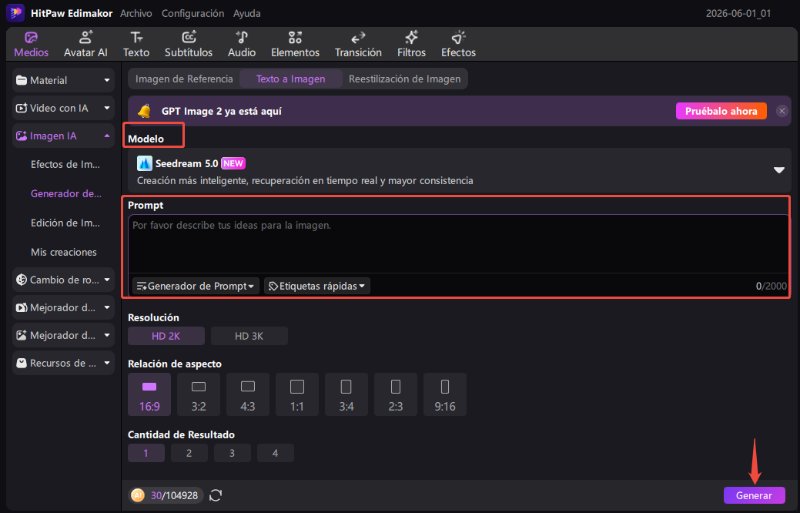This screenshot has width=800, height=513.
Task: Click the Cambio de ro... sidebar icon
Action: [21, 280]
